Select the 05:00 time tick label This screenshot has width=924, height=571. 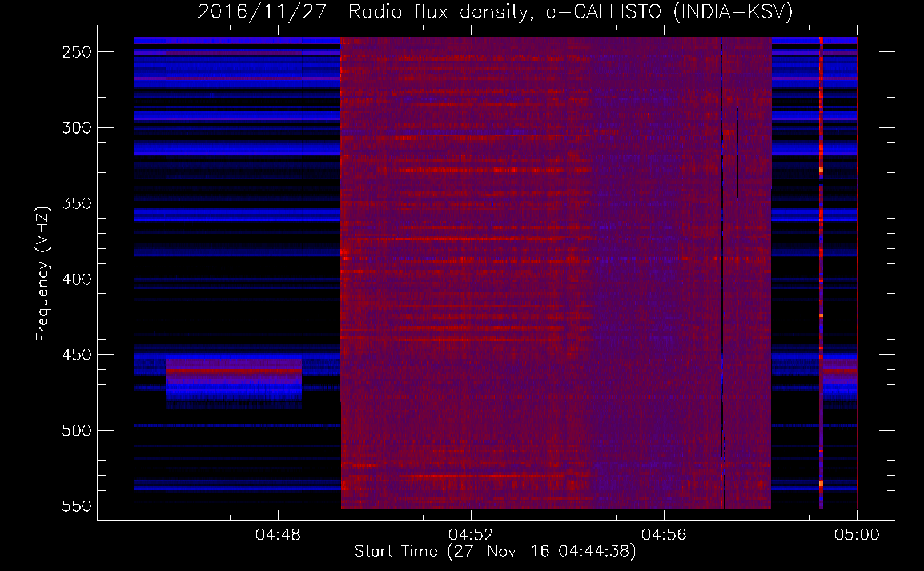pyautogui.click(x=857, y=535)
